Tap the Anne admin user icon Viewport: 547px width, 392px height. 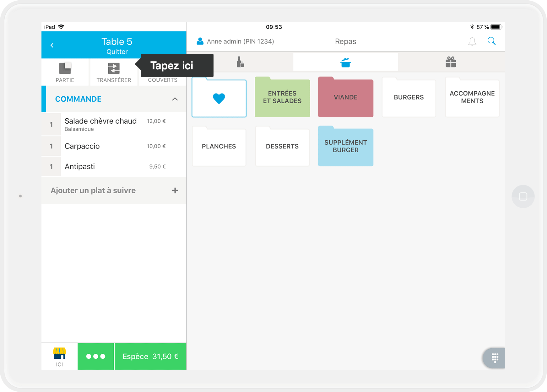coord(200,41)
